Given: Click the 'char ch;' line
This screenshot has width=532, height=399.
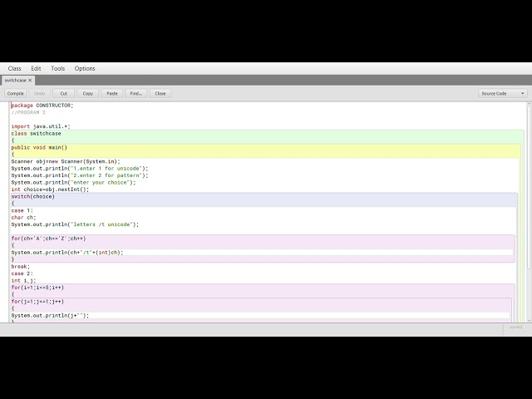Looking at the screenshot, I should tap(23, 218).
